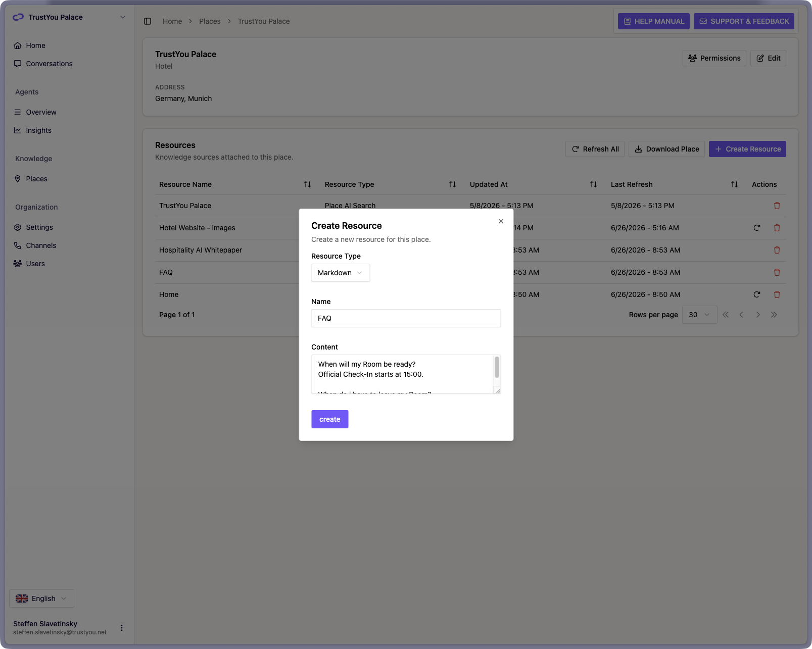Click Download Place button
Image resolution: width=812 pixels, height=649 pixels.
(x=666, y=149)
